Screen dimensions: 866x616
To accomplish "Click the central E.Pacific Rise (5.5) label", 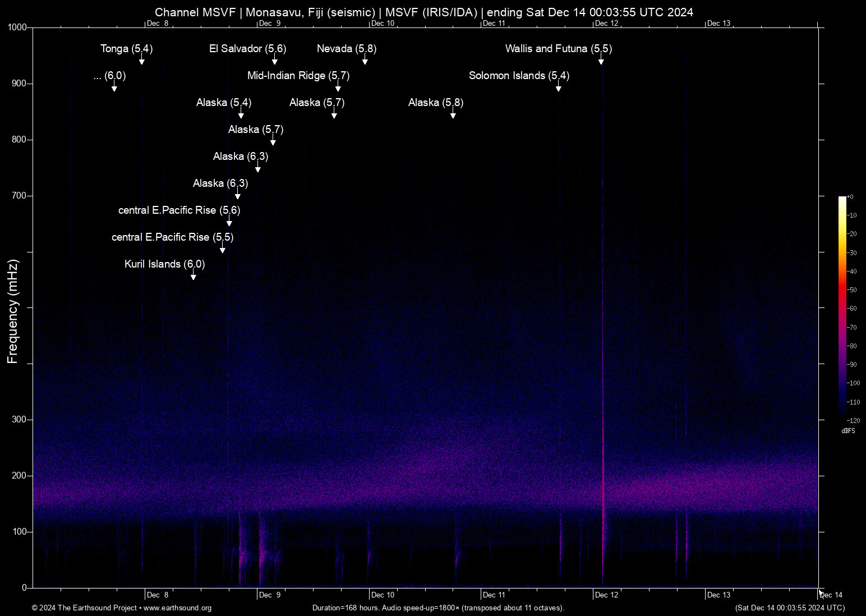I will click(x=172, y=237).
